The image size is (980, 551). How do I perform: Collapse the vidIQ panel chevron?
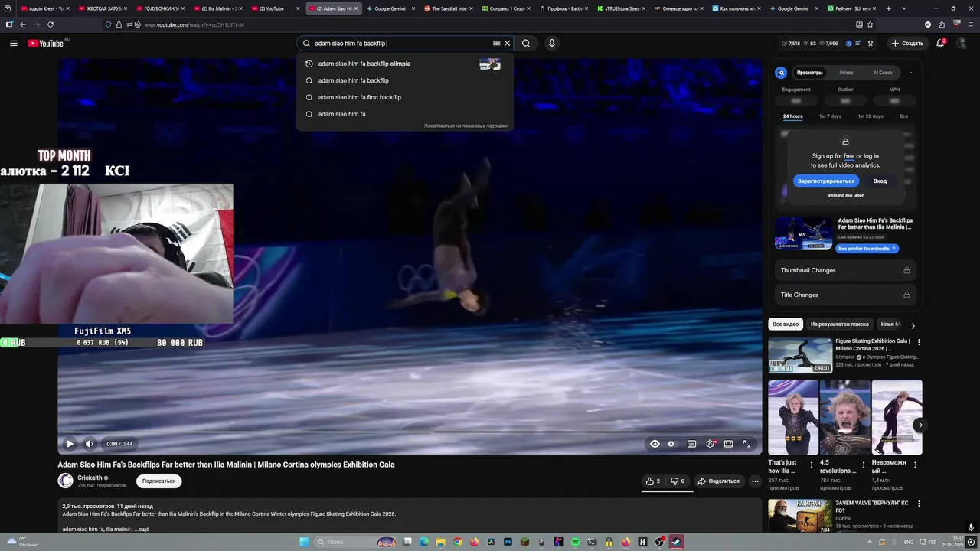[x=911, y=73]
